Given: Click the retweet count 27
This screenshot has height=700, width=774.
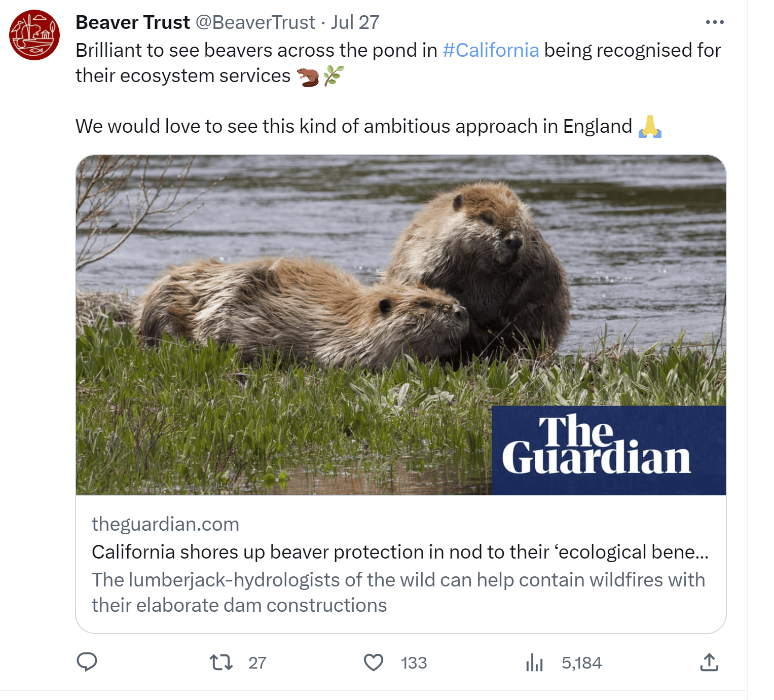Looking at the screenshot, I should (x=257, y=662).
